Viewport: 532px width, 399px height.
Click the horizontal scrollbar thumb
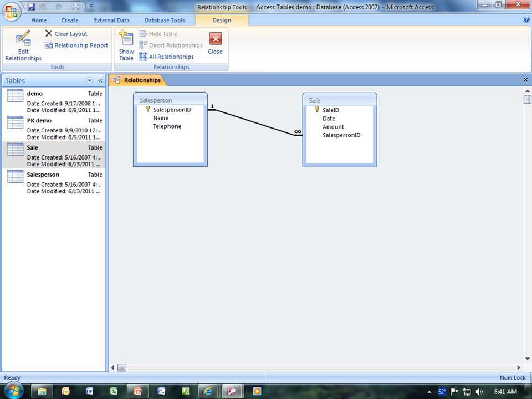coord(121,367)
